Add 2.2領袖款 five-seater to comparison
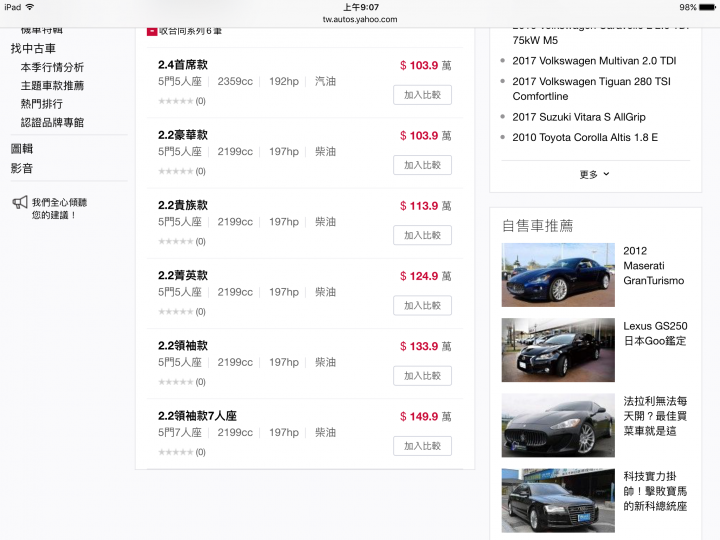 click(x=422, y=376)
